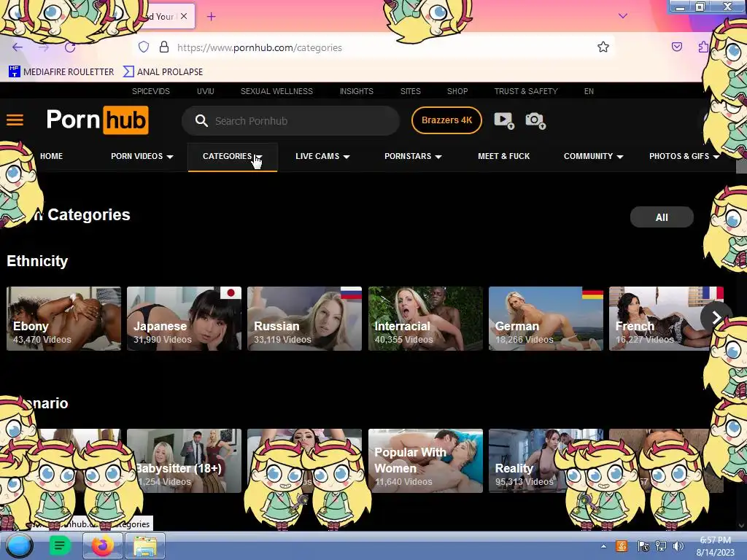
Task: Open the TRUST & SAFETY link
Action: tap(526, 91)
